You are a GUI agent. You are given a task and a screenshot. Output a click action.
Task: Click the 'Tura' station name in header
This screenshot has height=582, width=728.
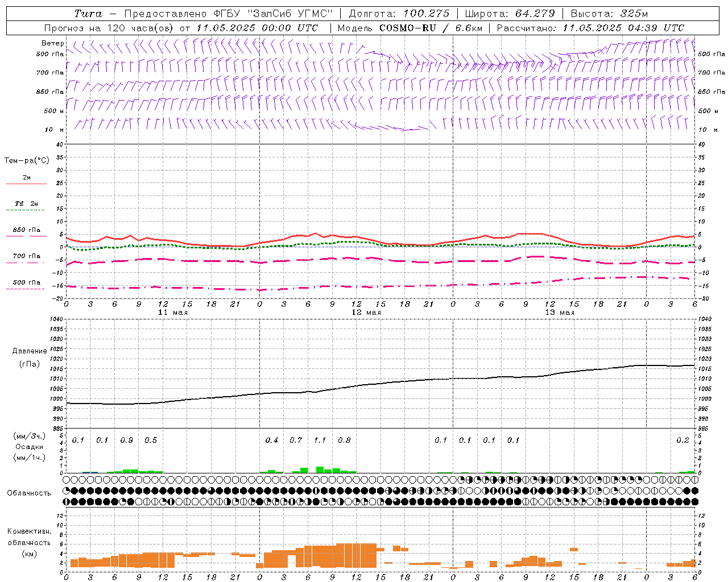[x=88, y=14]
